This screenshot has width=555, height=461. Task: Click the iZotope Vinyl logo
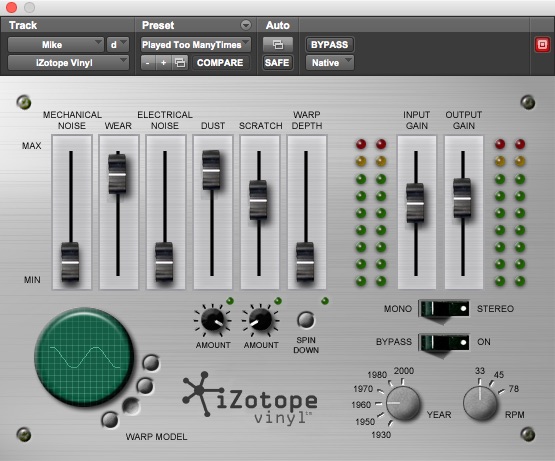(x=250, y=398)
